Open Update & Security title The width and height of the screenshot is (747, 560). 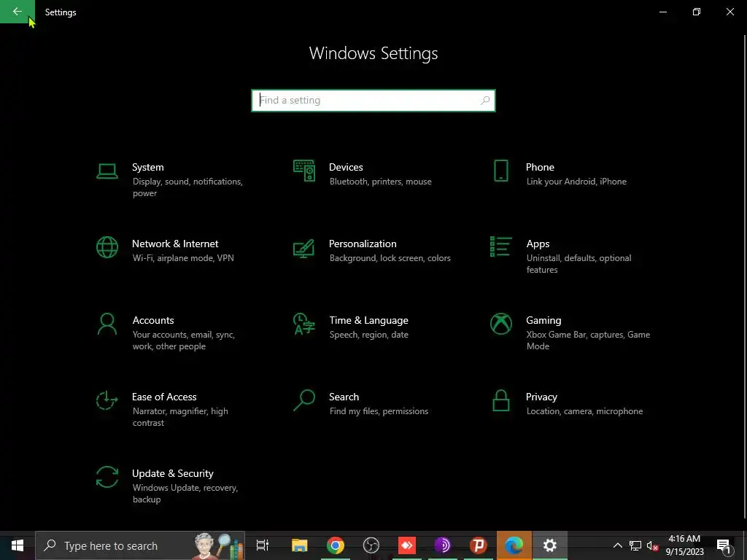click(172, 474)
